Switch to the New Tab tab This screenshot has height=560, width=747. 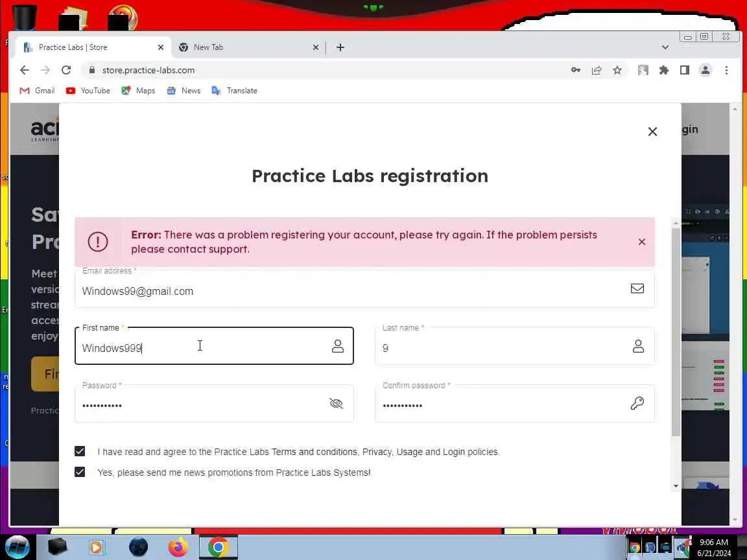click(248, 47)
